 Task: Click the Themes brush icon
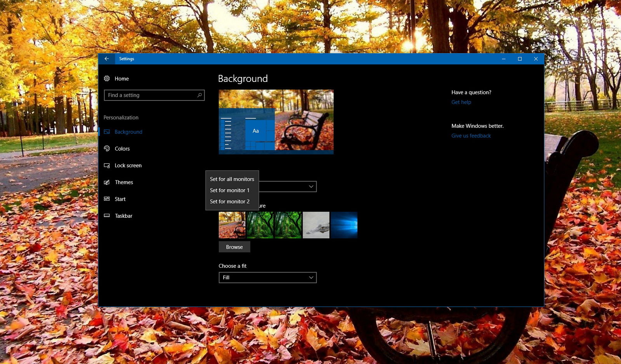pyautogui.click(x=107, y=182)
